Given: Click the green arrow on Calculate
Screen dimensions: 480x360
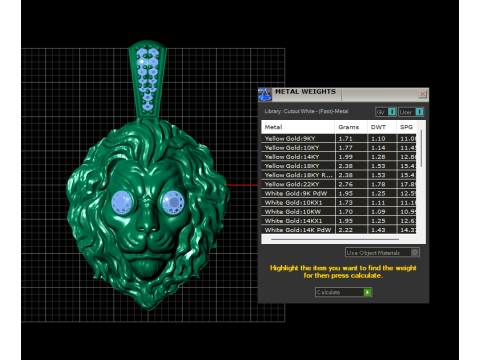Looking at the screenshot, I should point(367,292).
